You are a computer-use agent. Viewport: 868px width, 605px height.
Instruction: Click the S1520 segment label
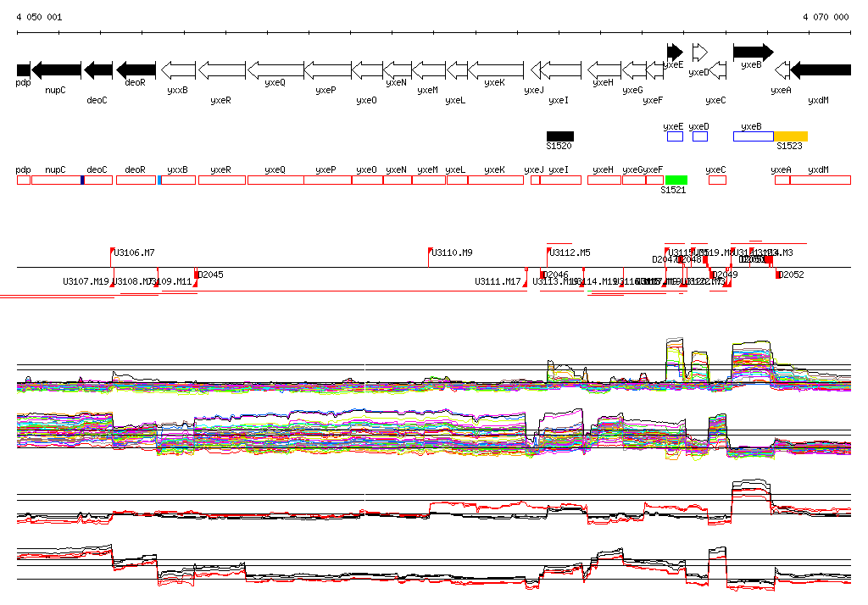(x=559, y=146)
